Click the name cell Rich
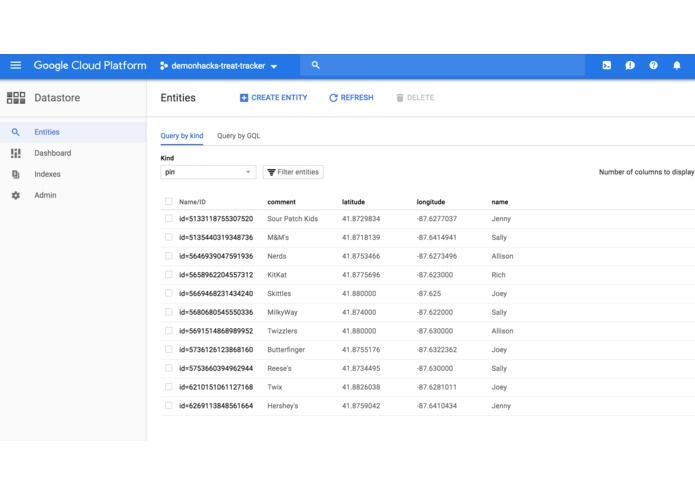The width and height of the screenshot is (695, 494). (498, 275)
